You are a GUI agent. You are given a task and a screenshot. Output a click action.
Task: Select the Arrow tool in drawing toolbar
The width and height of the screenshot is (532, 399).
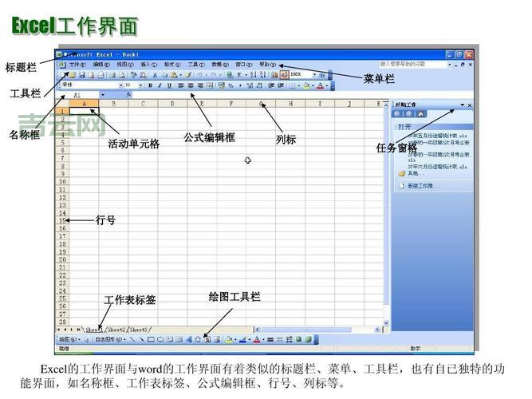coord(142,339)
